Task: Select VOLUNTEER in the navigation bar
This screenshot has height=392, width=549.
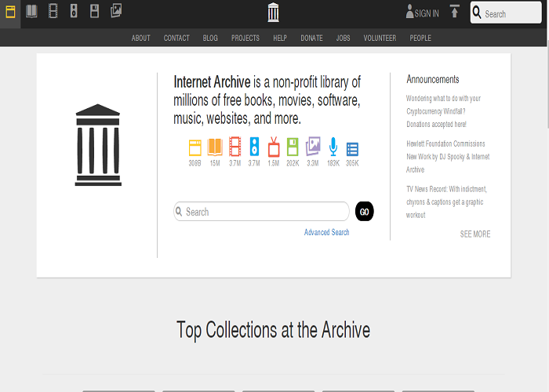Action: pos(380,38)
